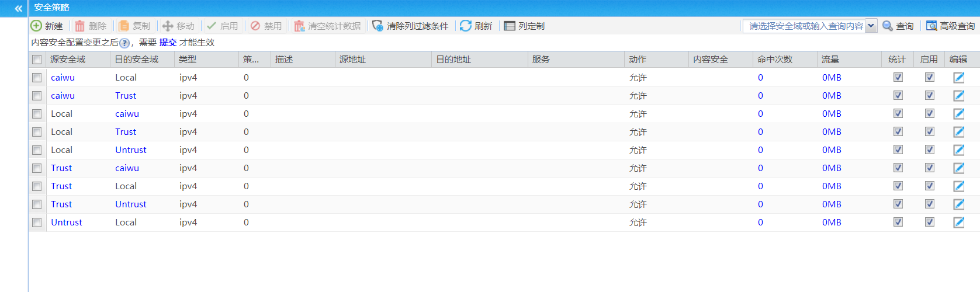Click the 服务 column header
This screenshot has width=980, height=292.
tap(576, 60)
